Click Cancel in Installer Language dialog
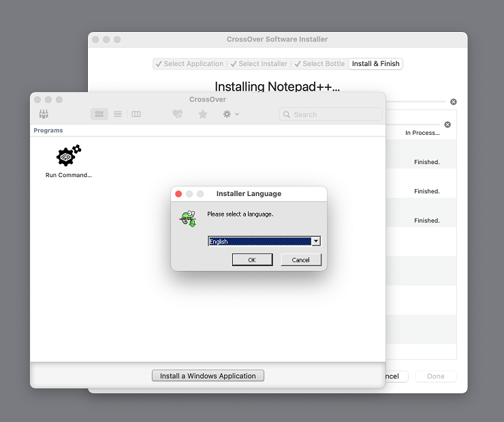The width and height of the screenshot is (504, 422). coord(301,260)
